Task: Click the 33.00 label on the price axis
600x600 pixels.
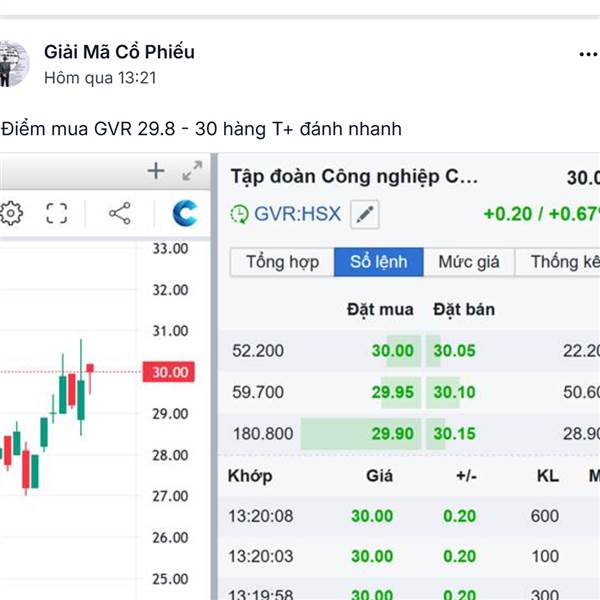Action: click(x=170, y=249)
